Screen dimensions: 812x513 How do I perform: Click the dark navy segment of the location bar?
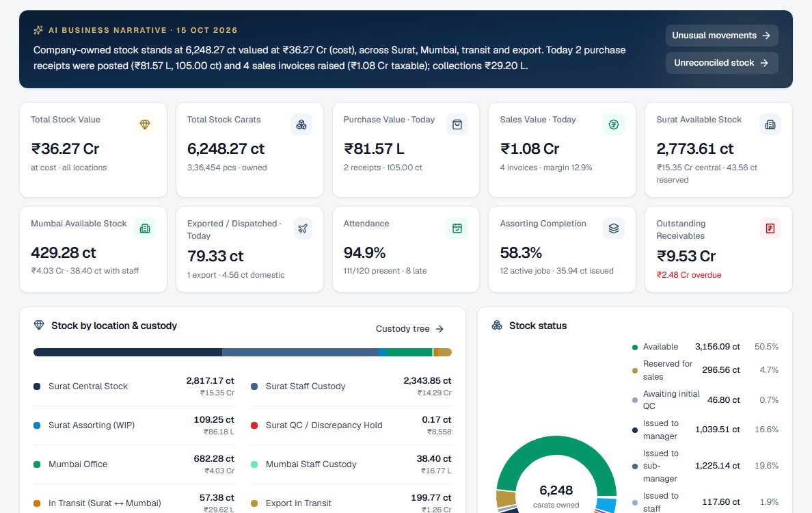point(128,352)
